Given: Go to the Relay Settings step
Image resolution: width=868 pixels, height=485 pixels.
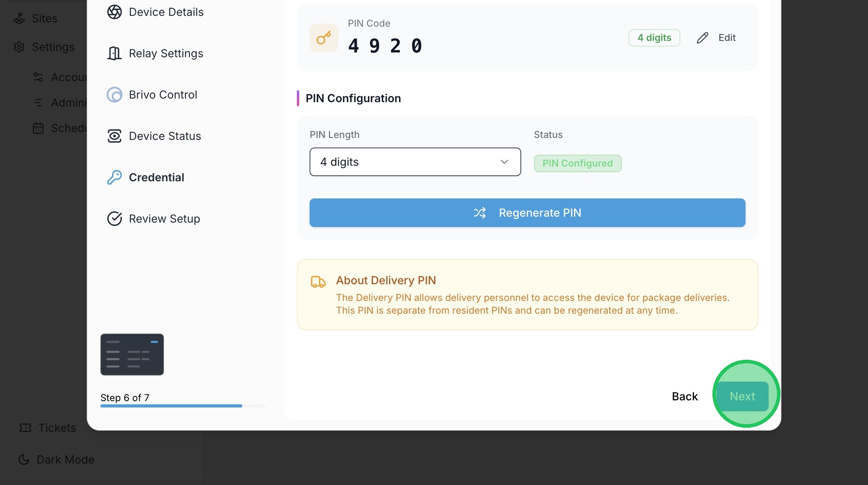Looking at the screenshot, I should point(166,53).
